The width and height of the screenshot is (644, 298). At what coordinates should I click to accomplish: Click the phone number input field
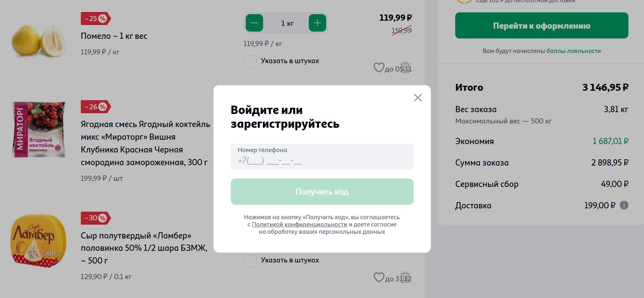pos(321,157)
